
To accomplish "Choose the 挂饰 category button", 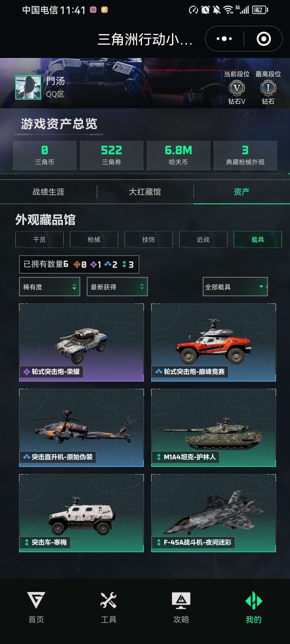I will pyautogui.click(x=149, y=239).
